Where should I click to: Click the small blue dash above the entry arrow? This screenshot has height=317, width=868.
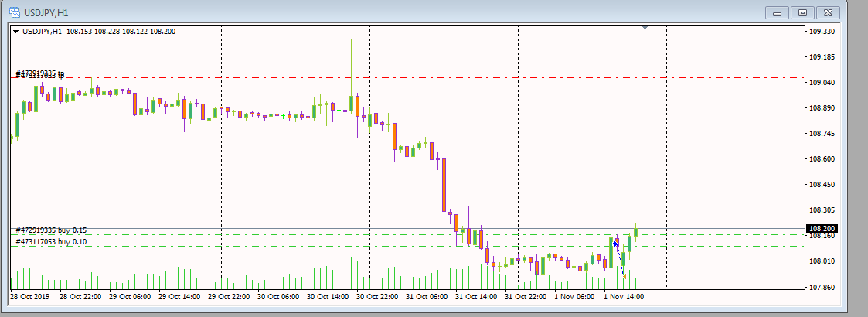618,220
